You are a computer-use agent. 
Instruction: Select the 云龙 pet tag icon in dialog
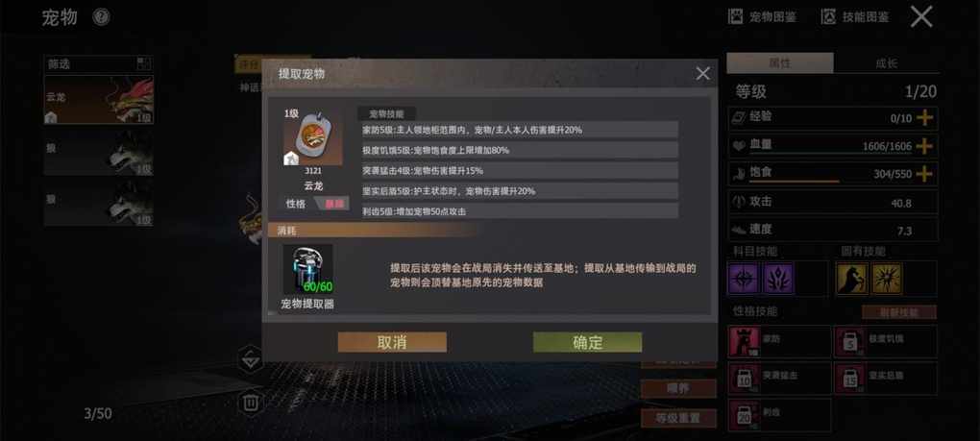pyautogui.click(x=313, y=138)
